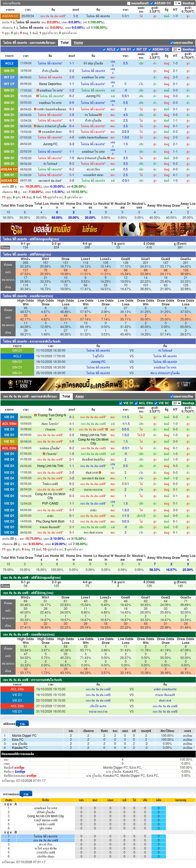
Task: Click Jurong FC in the 10/05/26 row
Action: coord(93,96)
